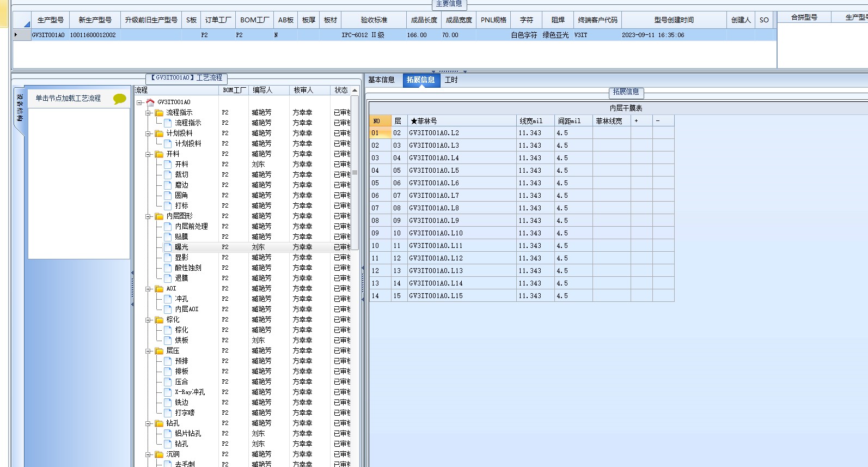Open the 工时 tab
This screenshot has height=467, width=868.
coord(451,80)
